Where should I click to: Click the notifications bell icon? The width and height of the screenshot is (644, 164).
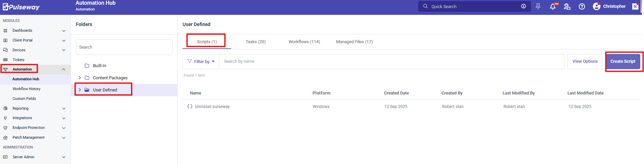pyautogui.click(x=553, y=7)
